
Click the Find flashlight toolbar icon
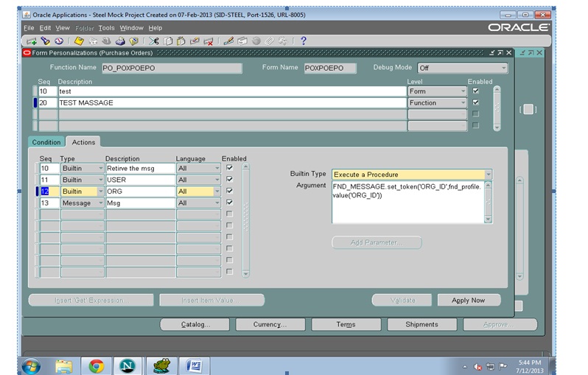point(46,41)
